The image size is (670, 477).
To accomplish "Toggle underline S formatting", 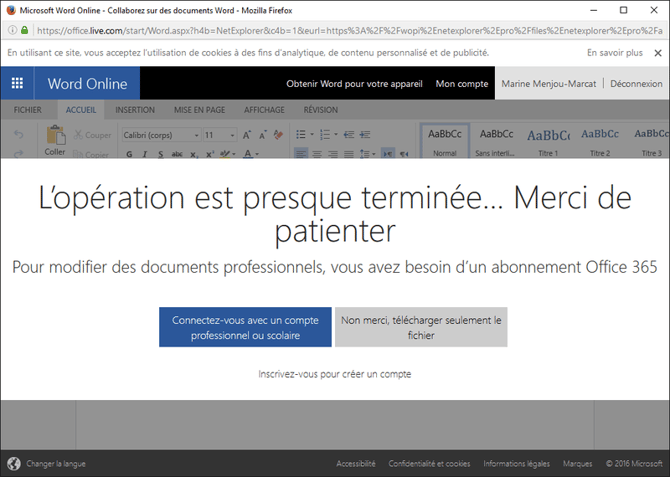I will [161, 154].
